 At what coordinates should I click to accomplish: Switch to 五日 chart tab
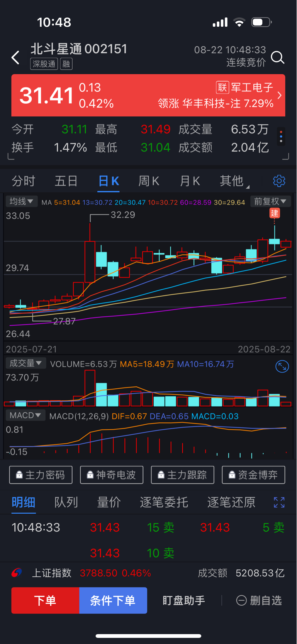[66, 181]
